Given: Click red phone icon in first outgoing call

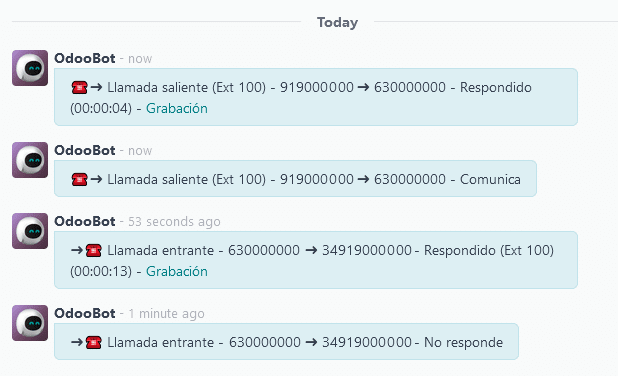Looking at the screenshot, I should pos(79,87).
